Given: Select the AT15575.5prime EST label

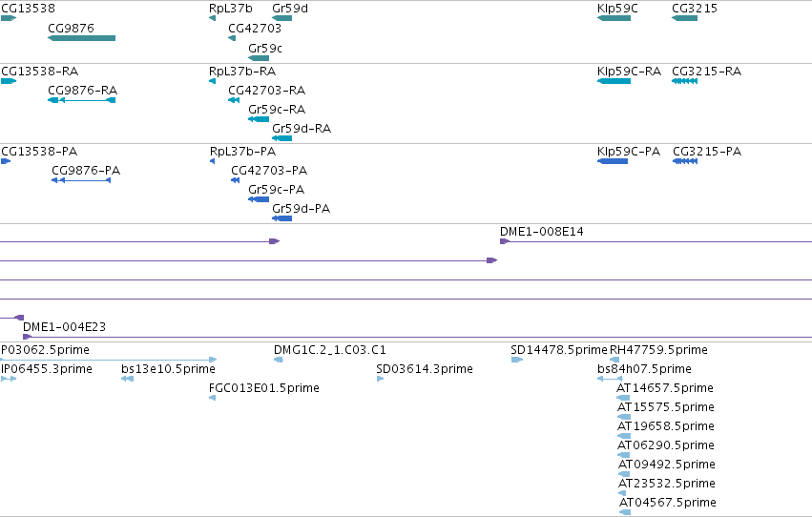Looking at the screenshot, I should point(666,407).
